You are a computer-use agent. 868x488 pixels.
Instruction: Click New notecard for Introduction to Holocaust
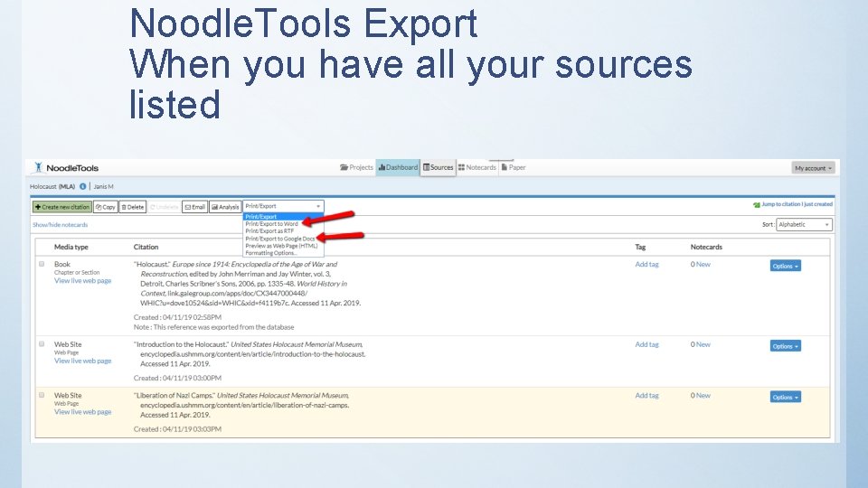[703, 344]
